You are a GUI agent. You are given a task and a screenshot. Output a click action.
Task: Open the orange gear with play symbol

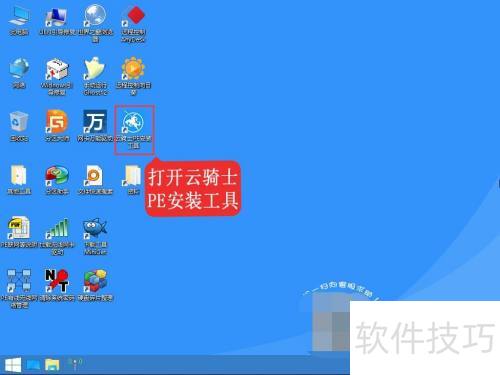133,68
